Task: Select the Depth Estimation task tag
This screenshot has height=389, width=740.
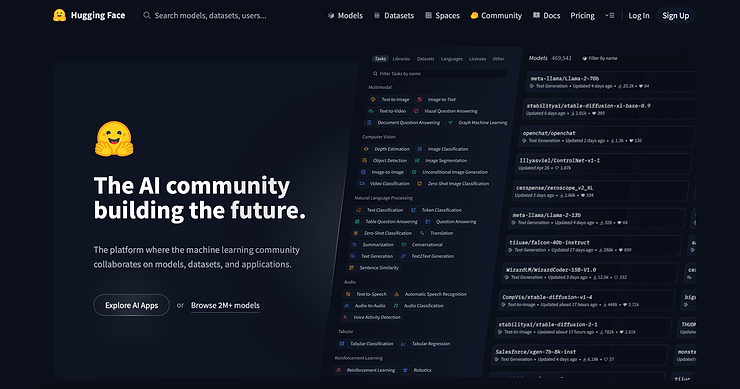Action: tap(386, 149)
